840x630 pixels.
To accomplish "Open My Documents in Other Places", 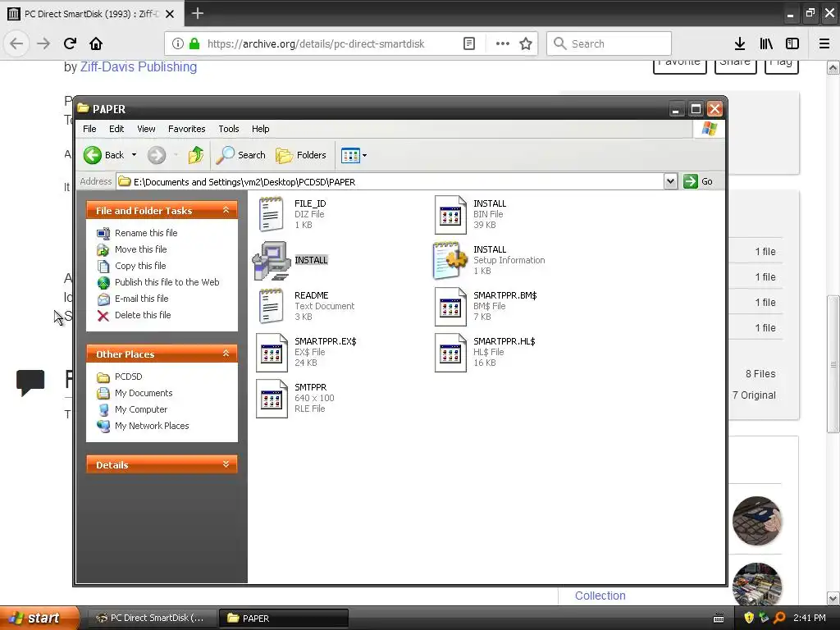I will [144, 393].
